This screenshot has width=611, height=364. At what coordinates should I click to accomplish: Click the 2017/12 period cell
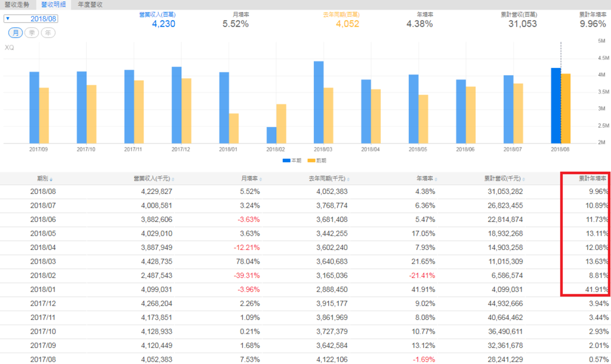point(43,304)
